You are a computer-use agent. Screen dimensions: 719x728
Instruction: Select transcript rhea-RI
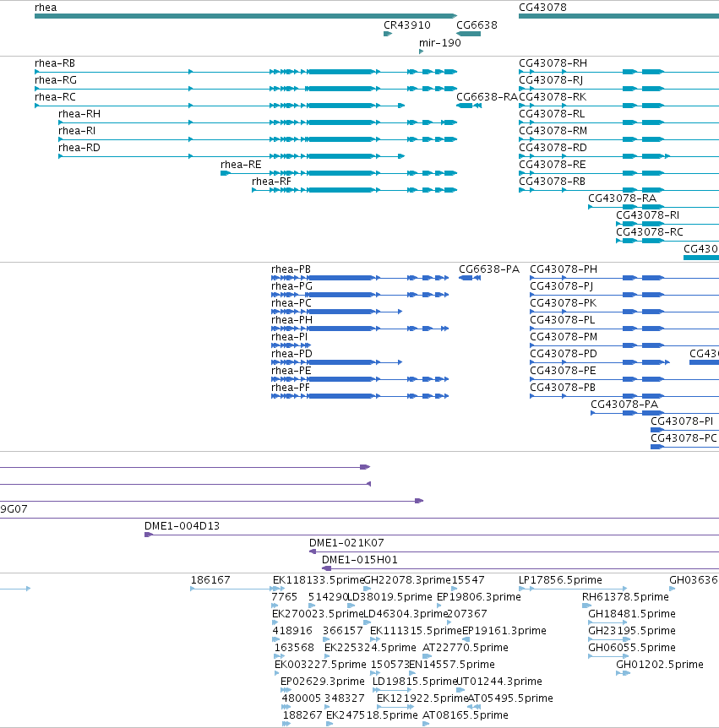(x=258, y=139)
